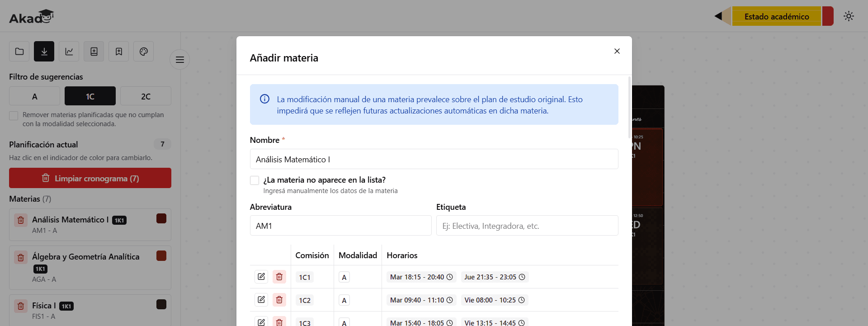
Task: Select the 2C suggestion filter
Action: click(146, 96)
